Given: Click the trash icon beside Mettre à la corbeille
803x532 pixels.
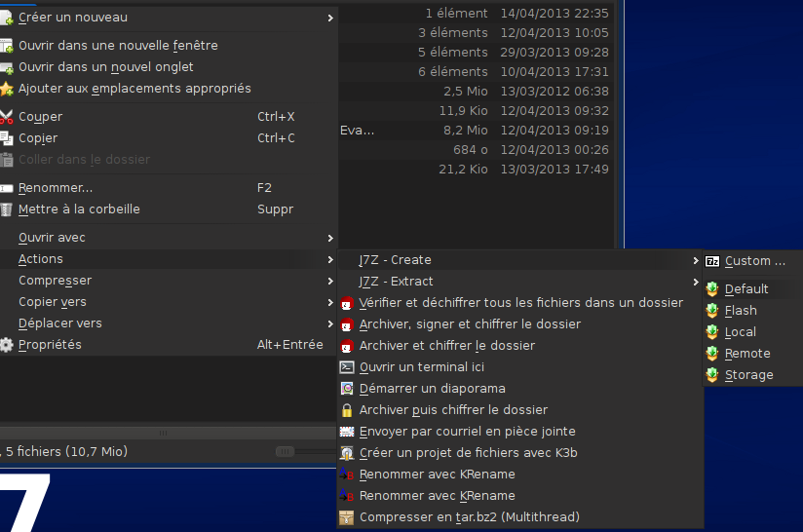Looking at the screenshot, I should tap(6, 209).
